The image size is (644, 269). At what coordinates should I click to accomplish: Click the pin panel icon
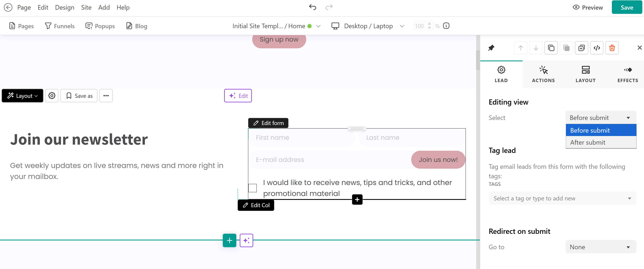point(491,48)
